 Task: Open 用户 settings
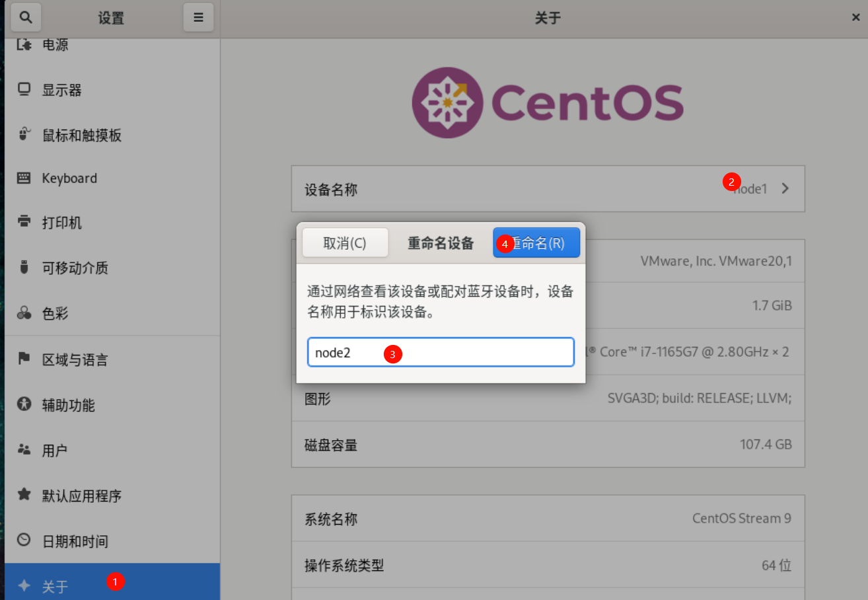point(112,450)
